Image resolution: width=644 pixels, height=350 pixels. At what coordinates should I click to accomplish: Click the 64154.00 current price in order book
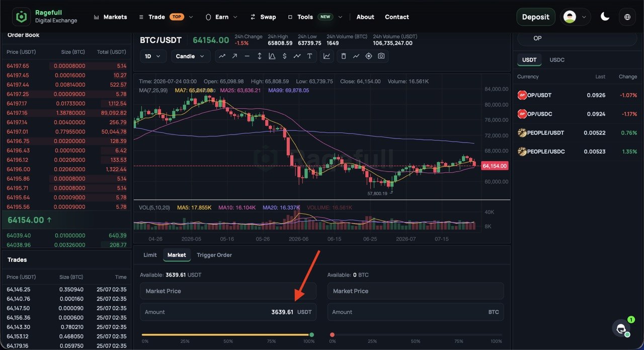pos(26,220)
